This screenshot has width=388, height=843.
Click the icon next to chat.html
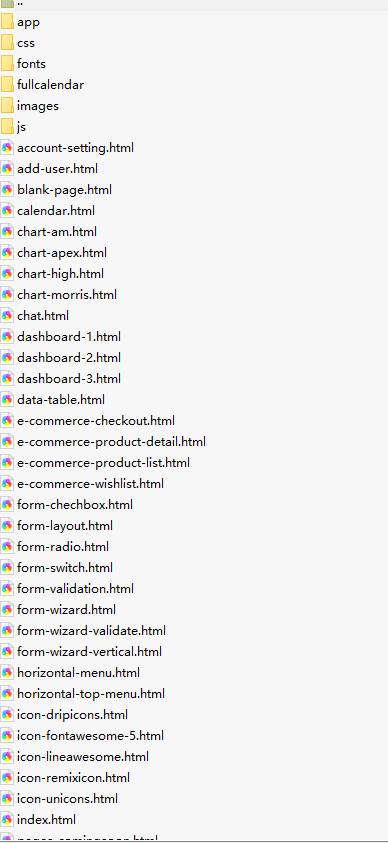[x=7, y=316]
